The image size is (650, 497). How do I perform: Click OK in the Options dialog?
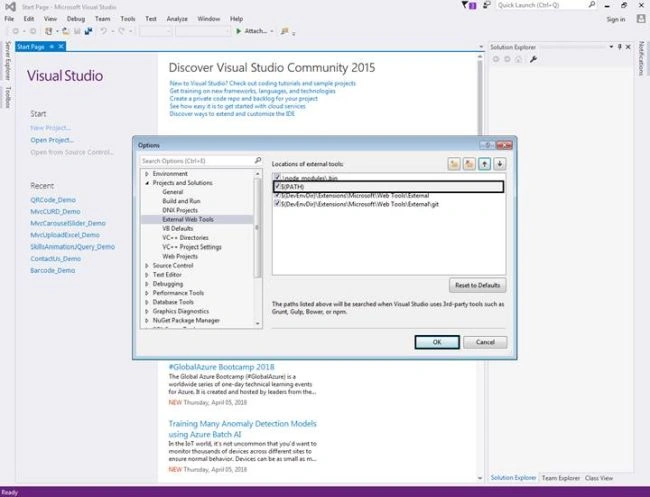click(437, 342)
